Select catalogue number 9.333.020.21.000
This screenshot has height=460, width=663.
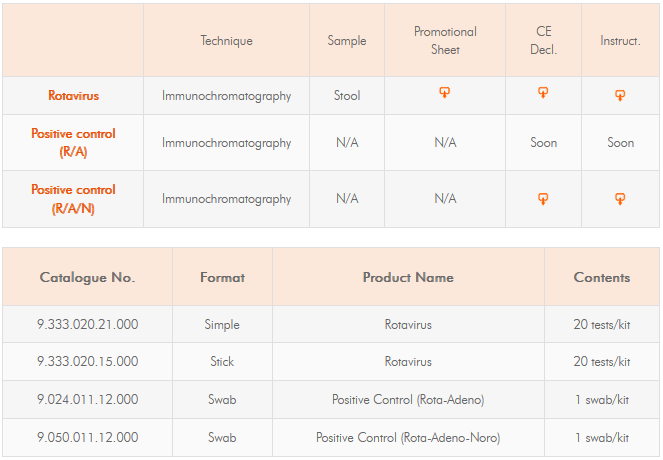coord(87,325)
